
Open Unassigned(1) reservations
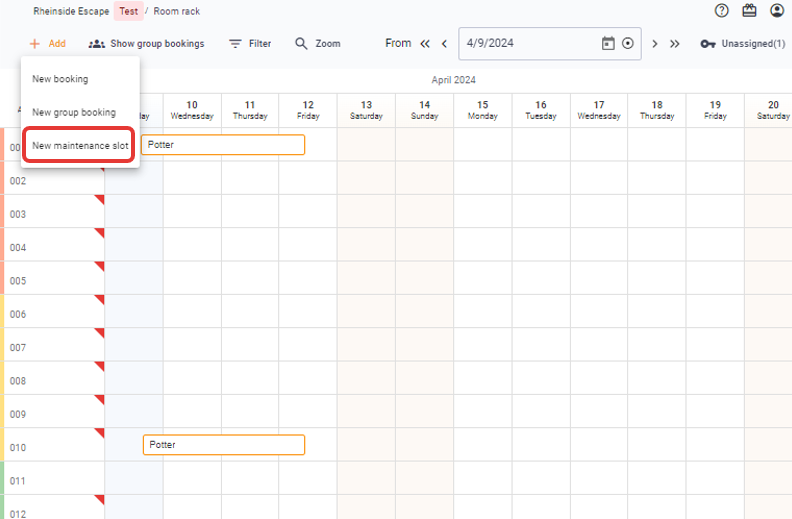click(742, 44)
